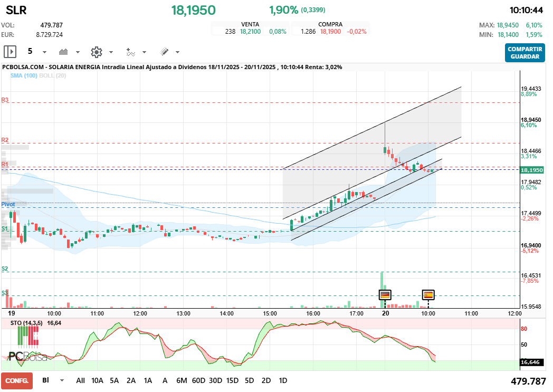Select the 1A time range
The width and height of the screenshot is (553, 392).
pyautogui.click(x=148, y=381)
